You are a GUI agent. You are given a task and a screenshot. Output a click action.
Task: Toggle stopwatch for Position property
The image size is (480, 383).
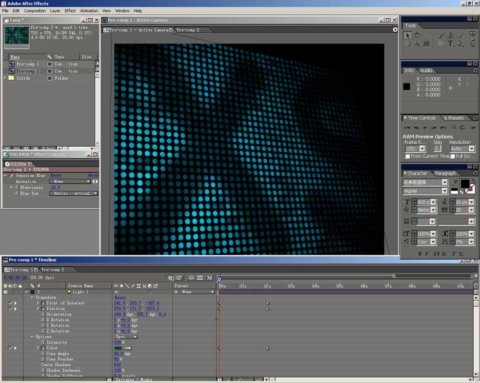click(x=43, y=309)
